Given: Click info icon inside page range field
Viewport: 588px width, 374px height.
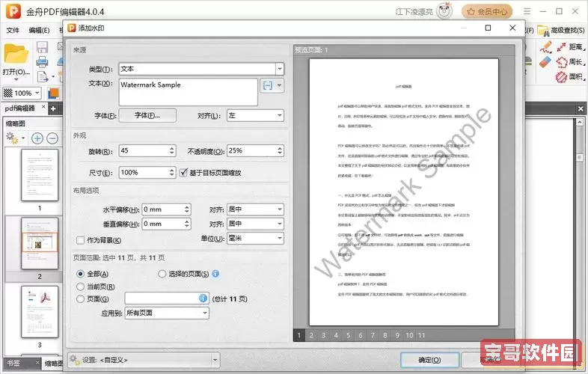Looking at the screenshot, I should pyautogui.click(x=203, y=298).
